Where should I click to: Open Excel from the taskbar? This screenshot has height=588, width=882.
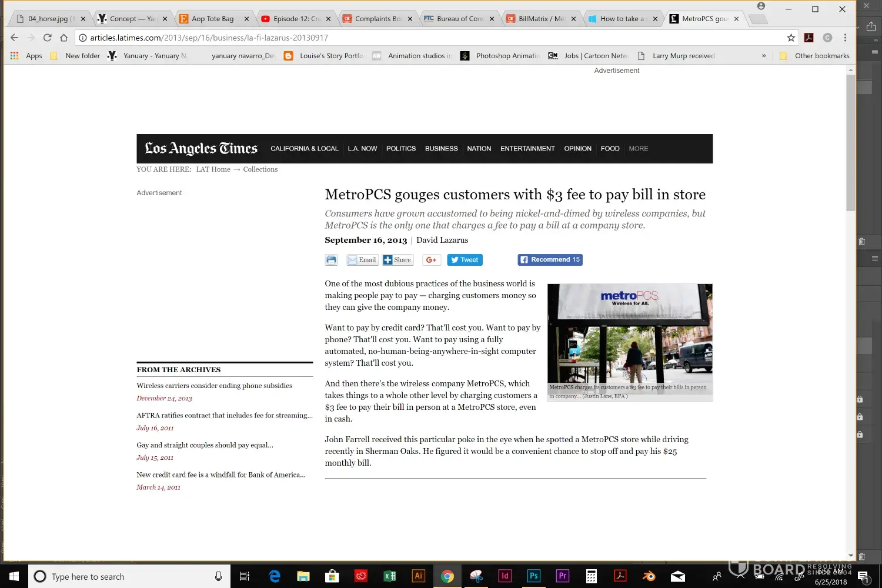[389, 576]
